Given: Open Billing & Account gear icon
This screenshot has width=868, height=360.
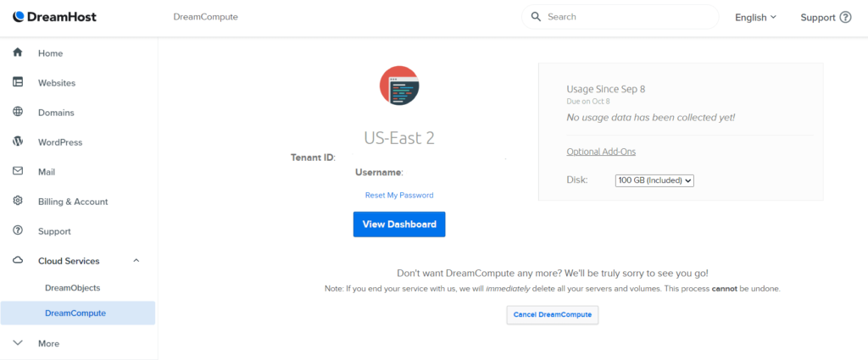Looking at the screenshot, I should coord(18,201).
